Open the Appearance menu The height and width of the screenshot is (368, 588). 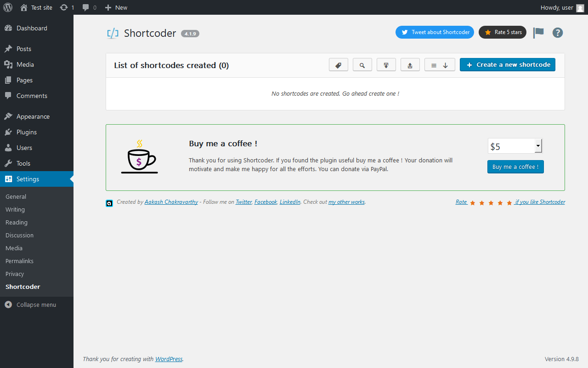37,116
